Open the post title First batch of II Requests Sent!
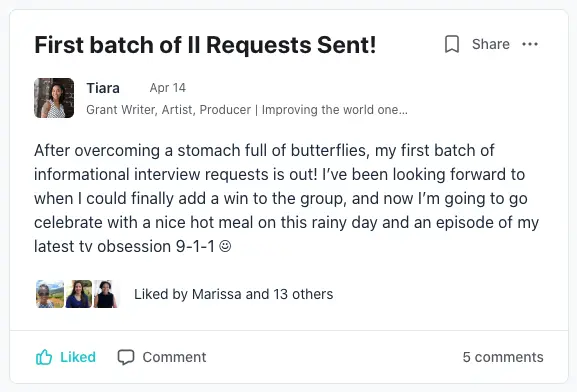Screen dimensions: 577x392 (x=205, y=45)
